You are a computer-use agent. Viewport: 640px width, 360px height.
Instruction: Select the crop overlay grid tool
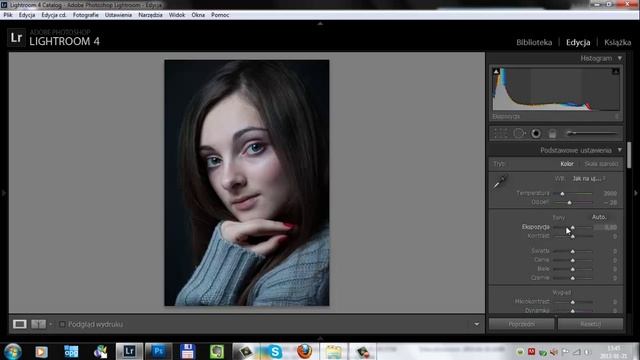click(x=500, y=133)
